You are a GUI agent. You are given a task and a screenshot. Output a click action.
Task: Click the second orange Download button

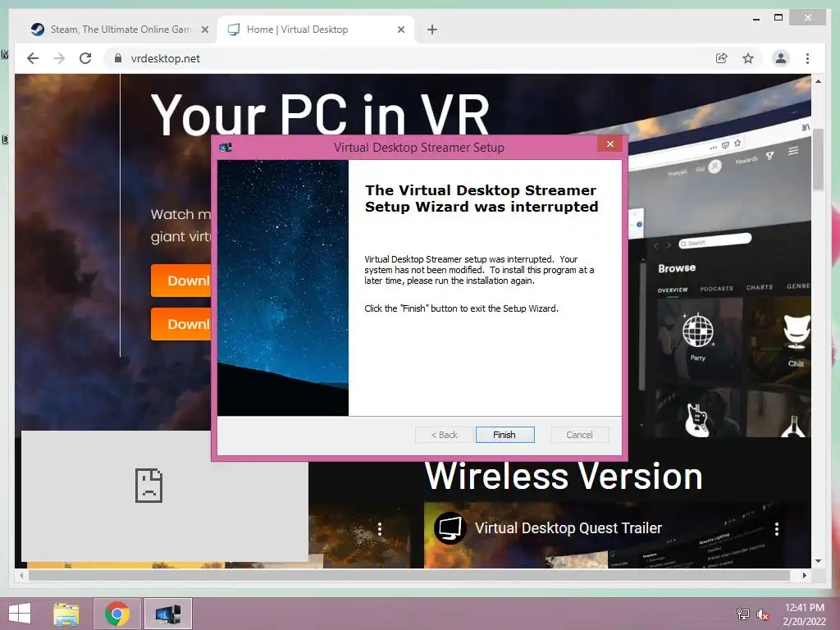click(181, 323)
